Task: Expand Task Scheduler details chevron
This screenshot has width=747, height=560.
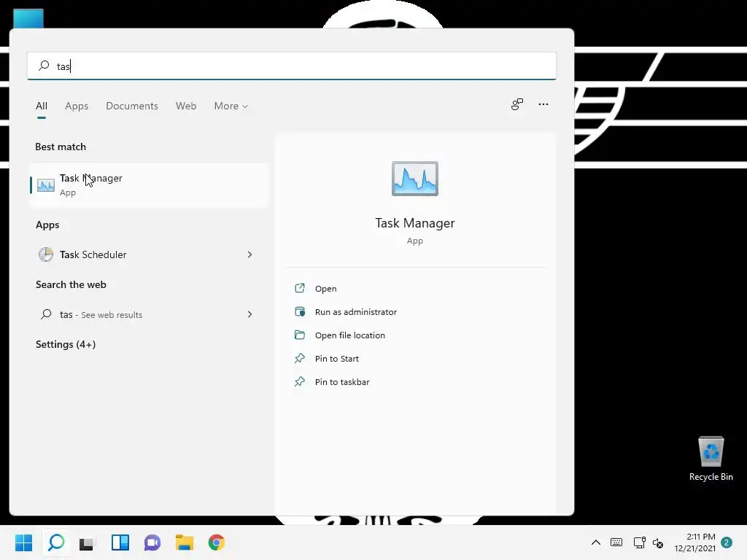Action: point(249,254)
